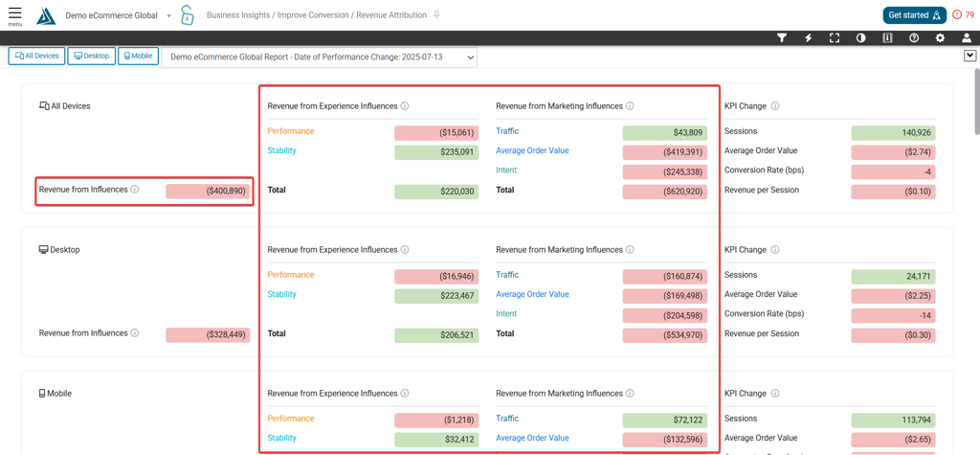980x455 pixels.
Task: Open the report date of performance change dropdown
Action: point(320,57)
